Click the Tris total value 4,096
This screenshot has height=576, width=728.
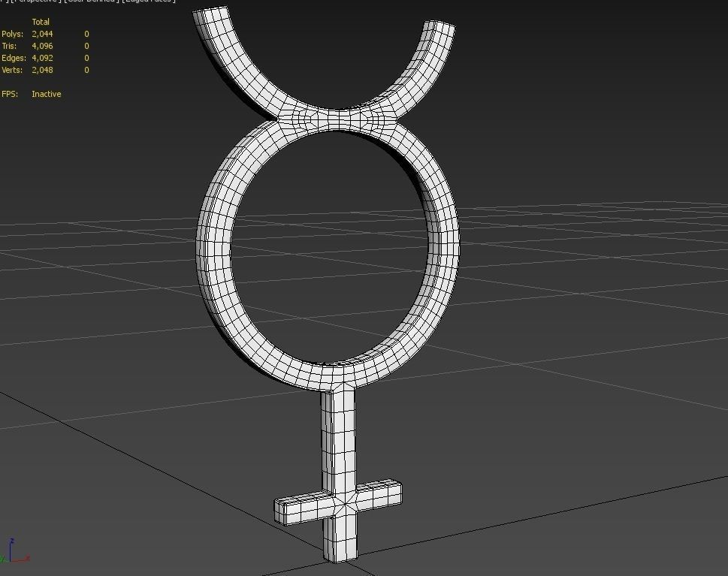42,46
